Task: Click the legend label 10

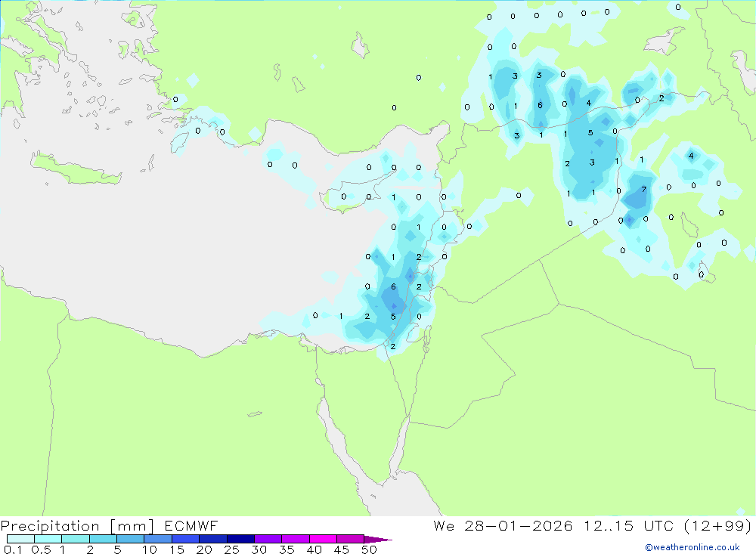Action: click(150, 549)
